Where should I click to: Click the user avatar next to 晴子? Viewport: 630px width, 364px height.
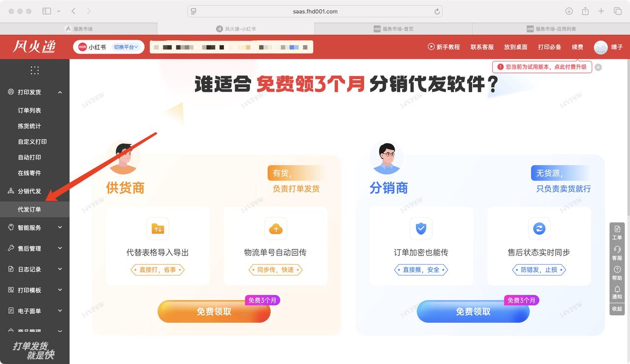(600, 47)
